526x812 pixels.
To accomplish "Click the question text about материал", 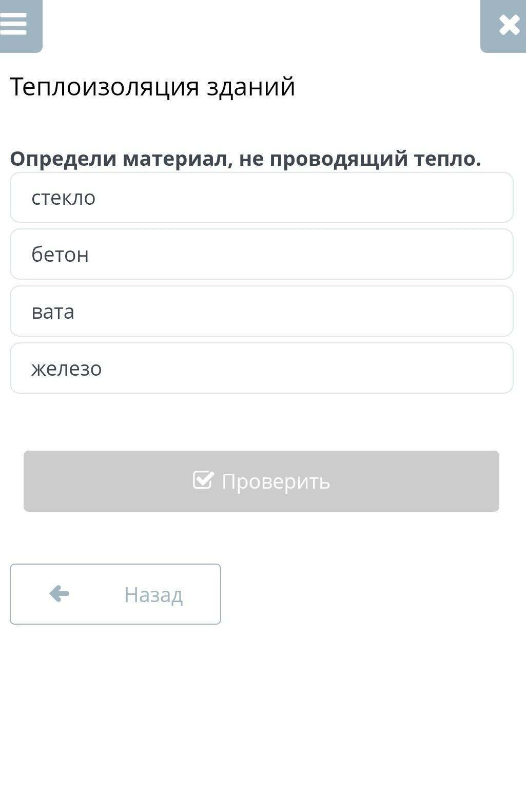I will pos(245,159).
